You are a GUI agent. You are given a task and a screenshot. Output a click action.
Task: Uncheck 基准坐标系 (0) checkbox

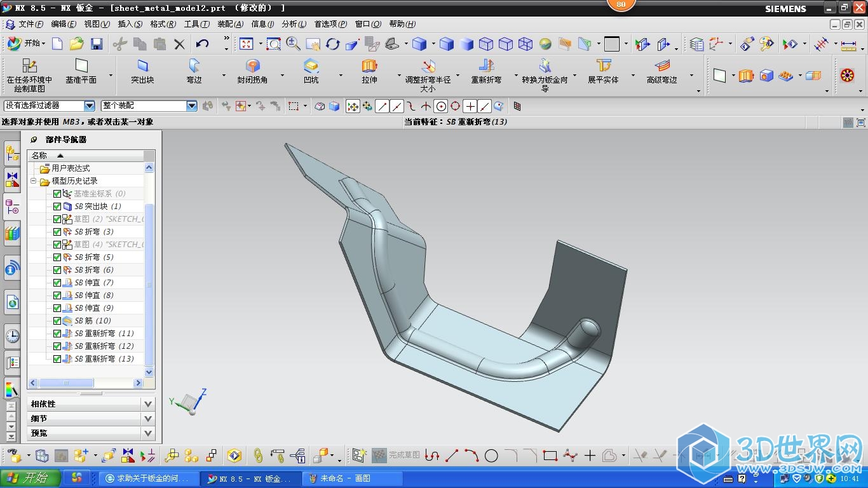pyautogui.click(x=57, y=194)
